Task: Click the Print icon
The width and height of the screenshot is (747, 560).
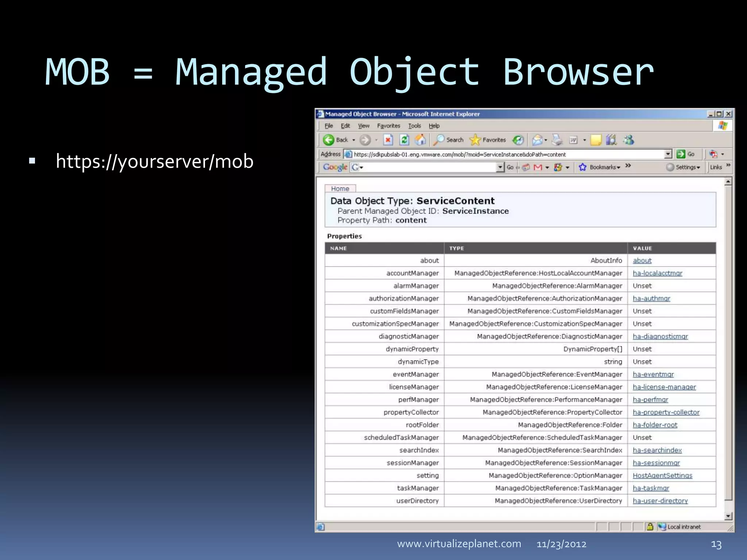Action: [557, 140]
